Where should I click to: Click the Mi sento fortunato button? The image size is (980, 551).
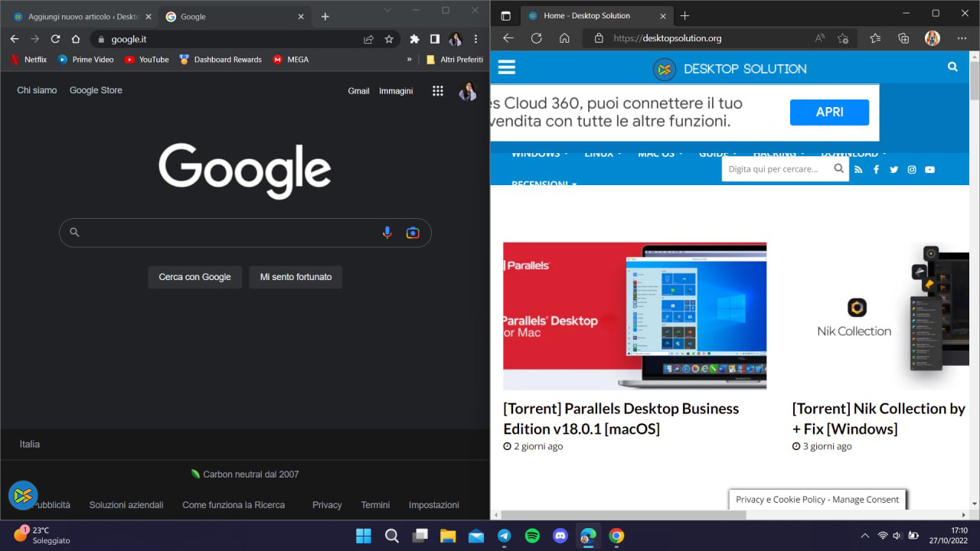tap(296, 277)
